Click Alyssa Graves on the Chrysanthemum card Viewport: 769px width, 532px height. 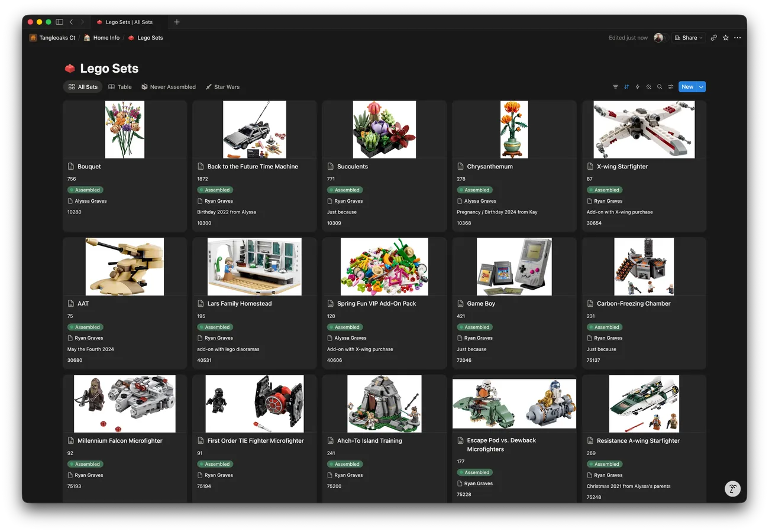[476, 202]
